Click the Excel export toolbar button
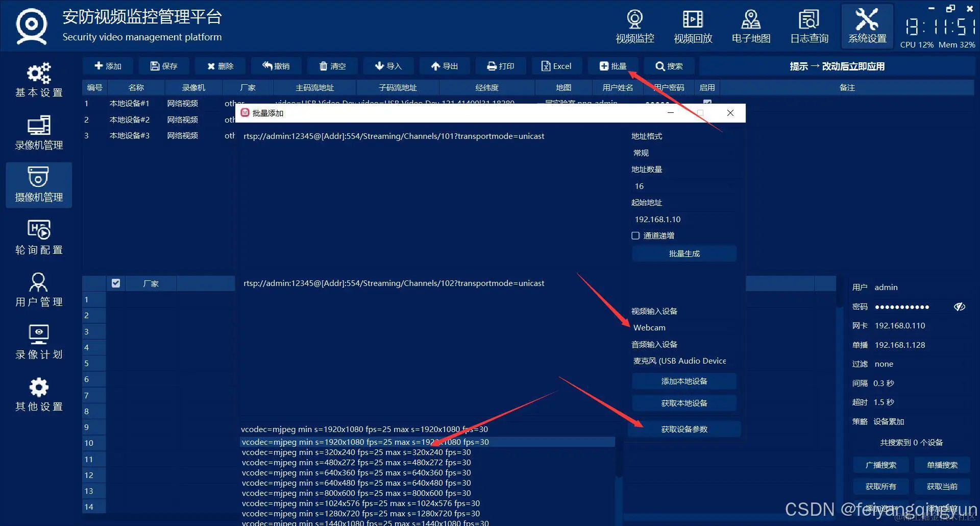The image size is (980, 526). [x=557, y=66]
